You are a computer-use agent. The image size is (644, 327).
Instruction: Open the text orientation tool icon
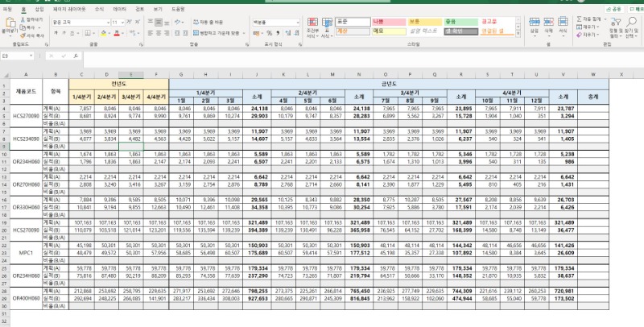tap(177, 23)
